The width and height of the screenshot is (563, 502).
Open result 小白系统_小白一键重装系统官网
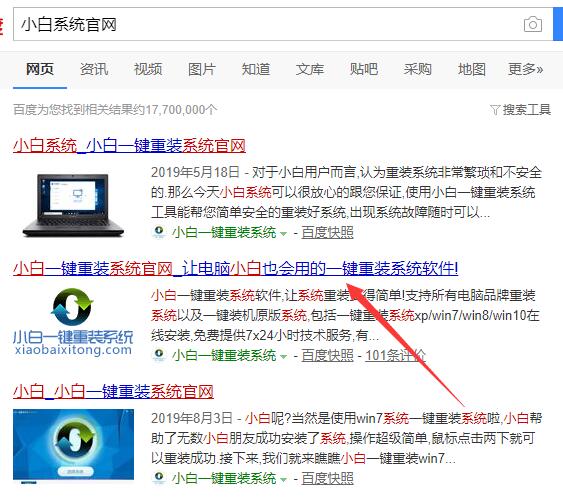click(x=129, y=146)
